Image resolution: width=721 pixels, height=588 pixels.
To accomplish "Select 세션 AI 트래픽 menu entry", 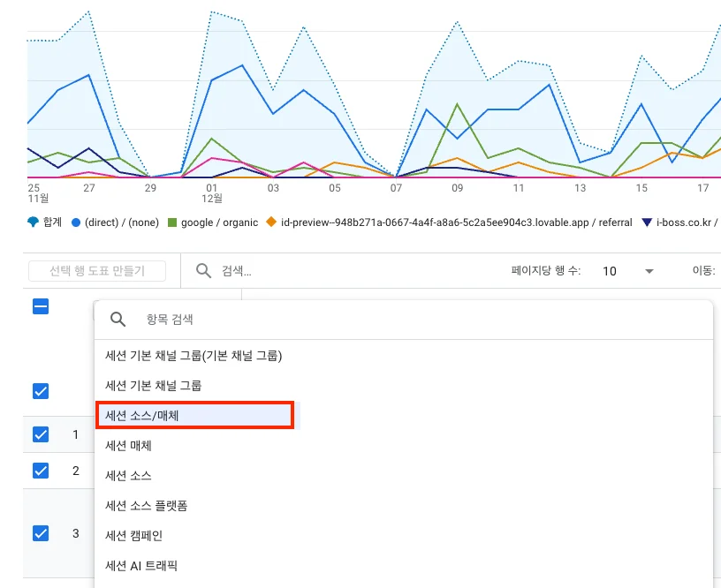I will pos(157,564).
